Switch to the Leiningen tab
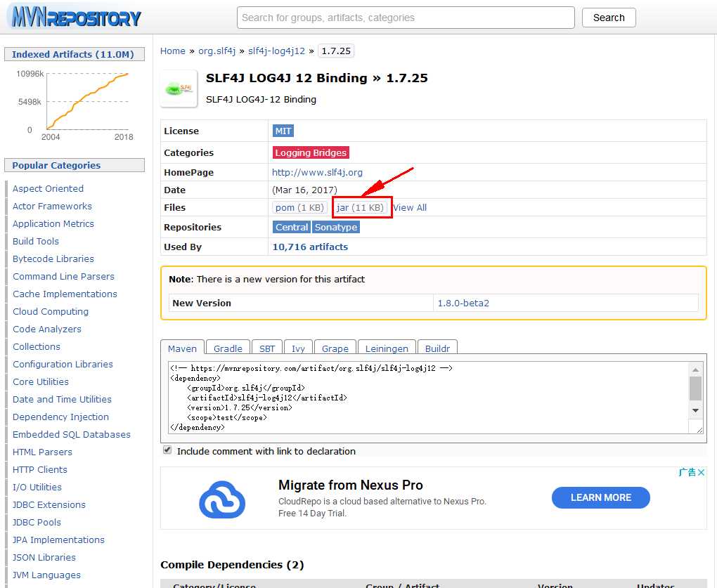 [x=387, y=348]
